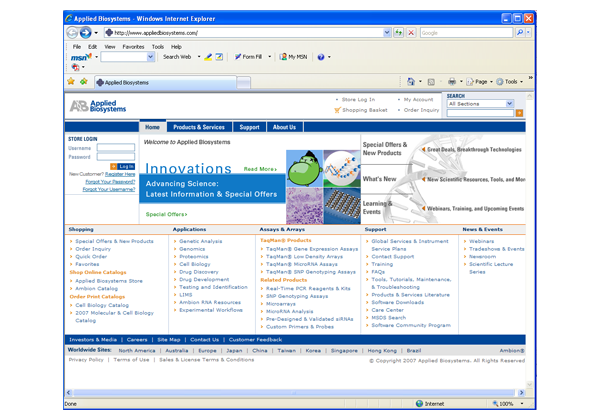This screenshot has width=600, height=420.
Task: Click the horizontal scrollbar at page bottom
Action: pyautogui.click(x=290, y=393)
